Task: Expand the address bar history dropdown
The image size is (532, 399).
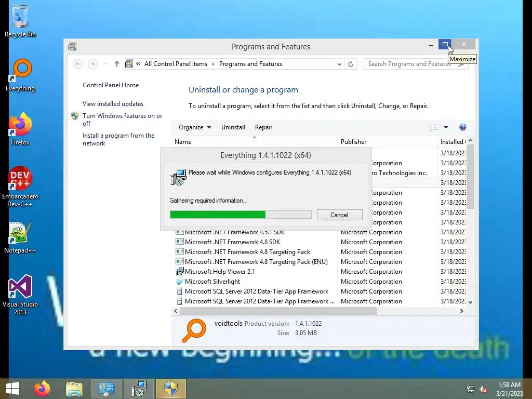Action: point(339,64)
